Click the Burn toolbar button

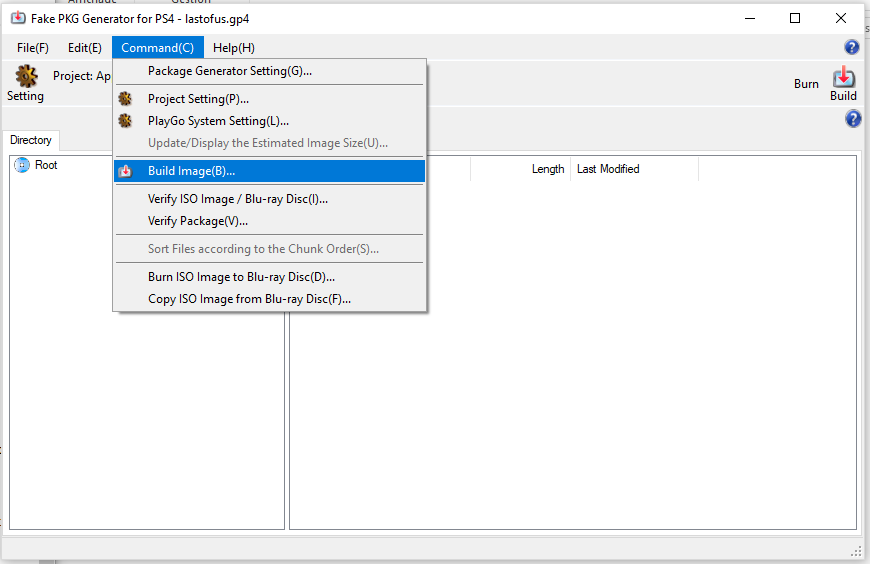click(x=806, y=84)
